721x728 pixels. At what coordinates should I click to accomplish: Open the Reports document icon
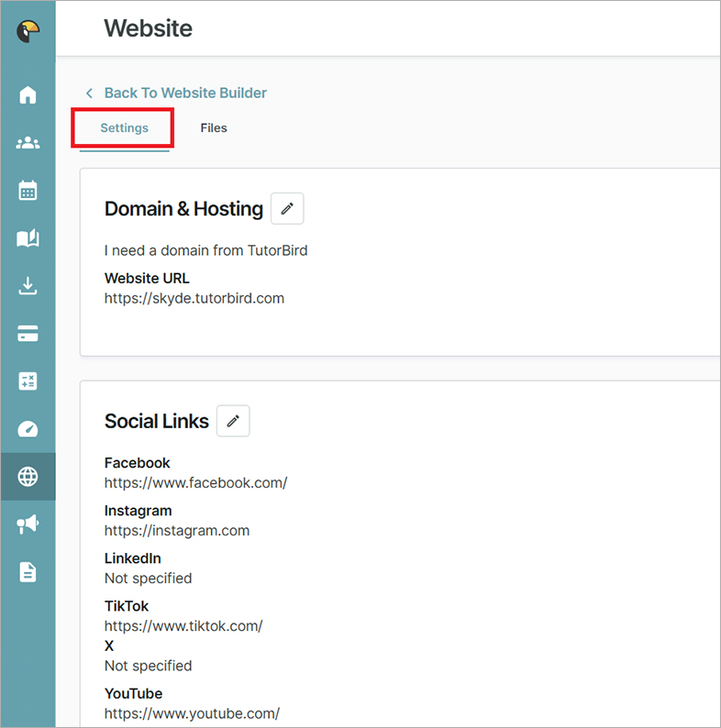[28, 572]
